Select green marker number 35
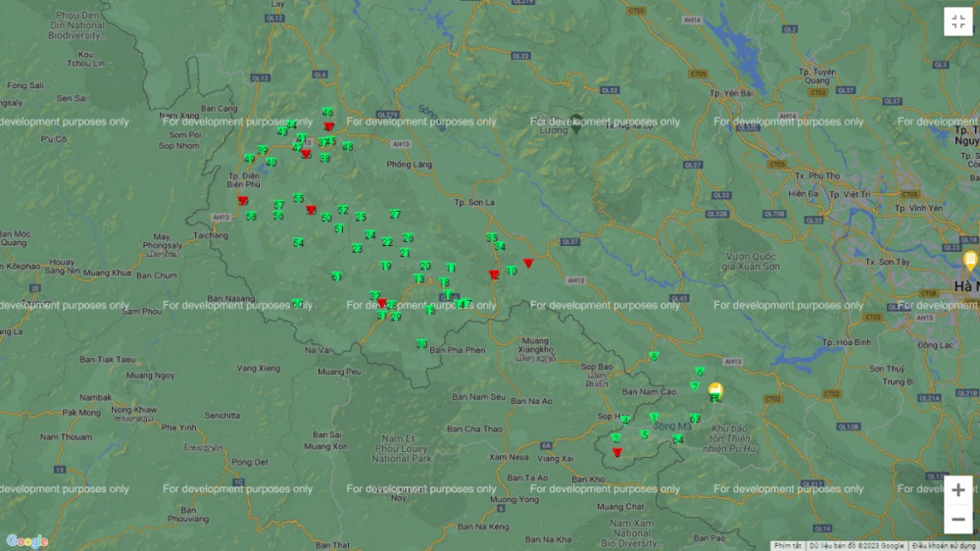The height and width of the screenshot is (551, 980). click(492, 238)
